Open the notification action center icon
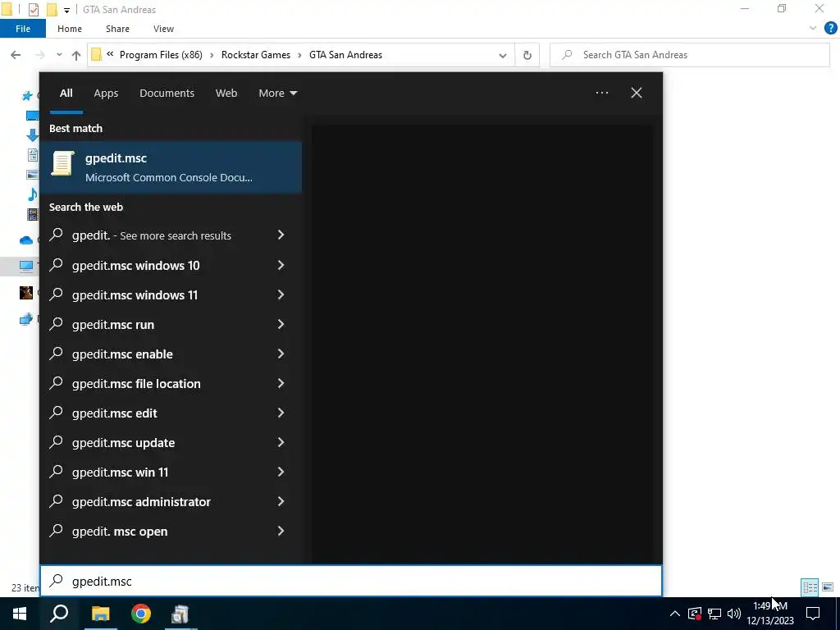 pos(813,614)
